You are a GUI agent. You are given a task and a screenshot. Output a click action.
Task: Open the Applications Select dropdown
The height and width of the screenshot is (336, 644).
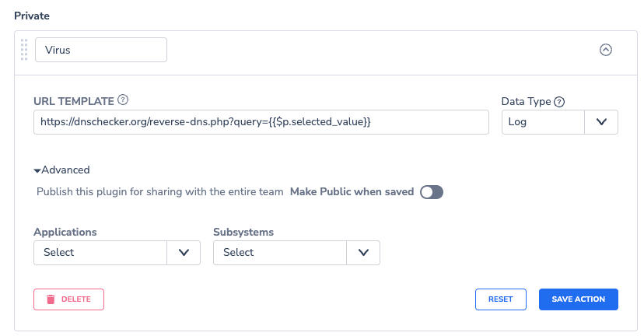pos(117,253)
